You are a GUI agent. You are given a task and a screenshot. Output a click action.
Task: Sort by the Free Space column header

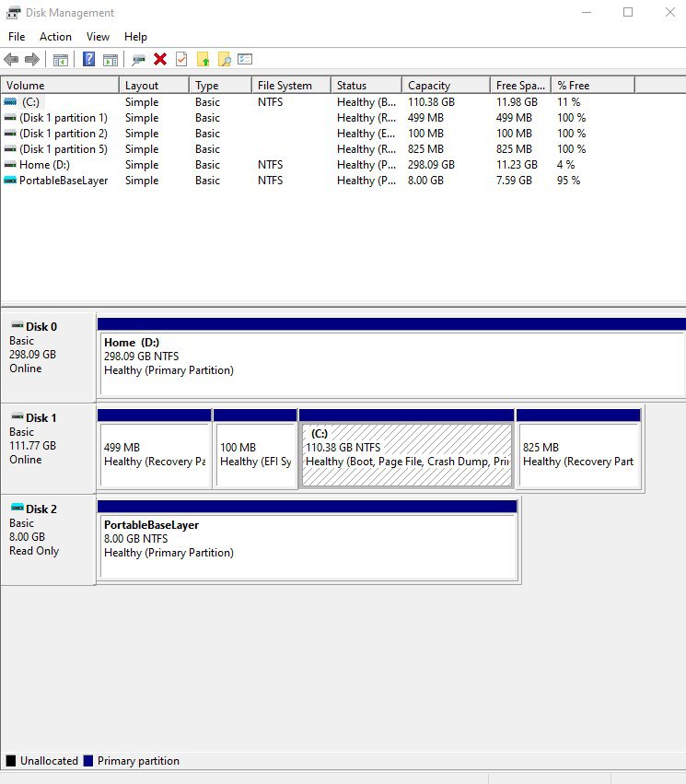click(520, 86)
